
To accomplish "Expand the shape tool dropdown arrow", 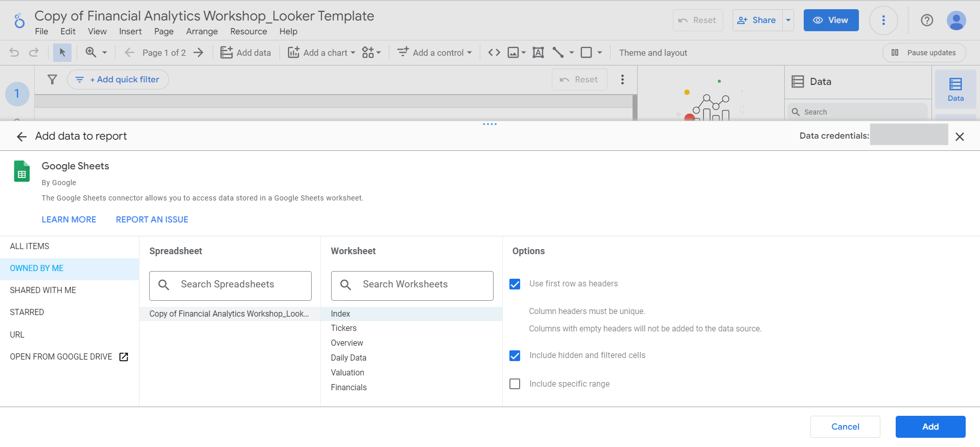I will pos(600,53).
